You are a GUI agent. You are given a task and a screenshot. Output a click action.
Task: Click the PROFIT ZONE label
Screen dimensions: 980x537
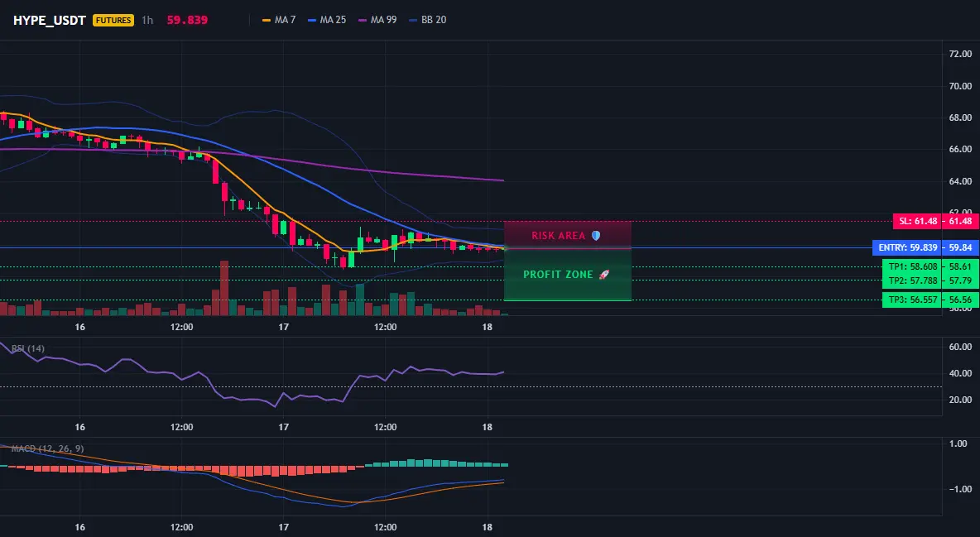pyautogui.click(x=558, y=275)
